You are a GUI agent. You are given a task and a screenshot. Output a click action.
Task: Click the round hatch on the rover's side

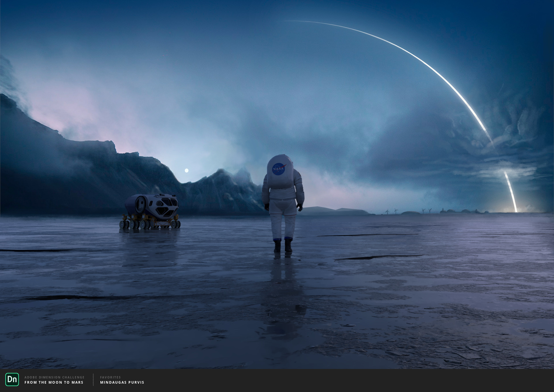141,204
